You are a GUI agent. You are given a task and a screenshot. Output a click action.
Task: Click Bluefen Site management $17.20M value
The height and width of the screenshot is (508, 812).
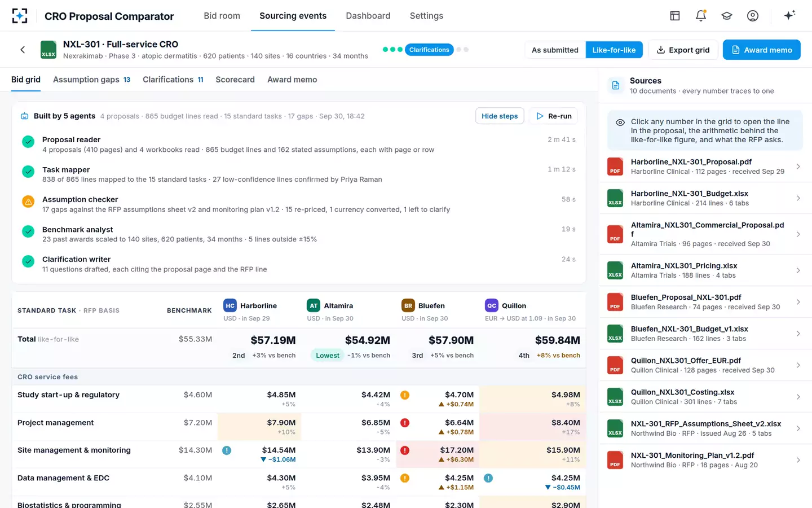[x=457, y=450]
